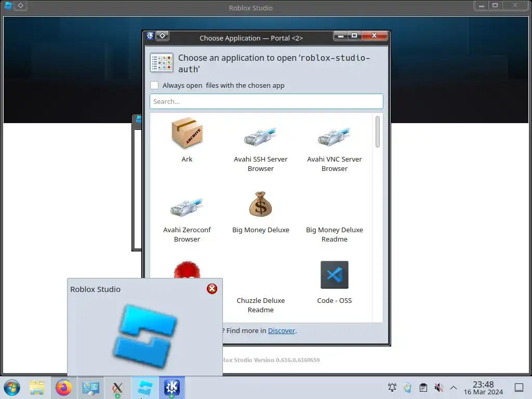Minimize the Roblox Studio main window
This screenshot has width=532, height=399.
pos(481,5)
